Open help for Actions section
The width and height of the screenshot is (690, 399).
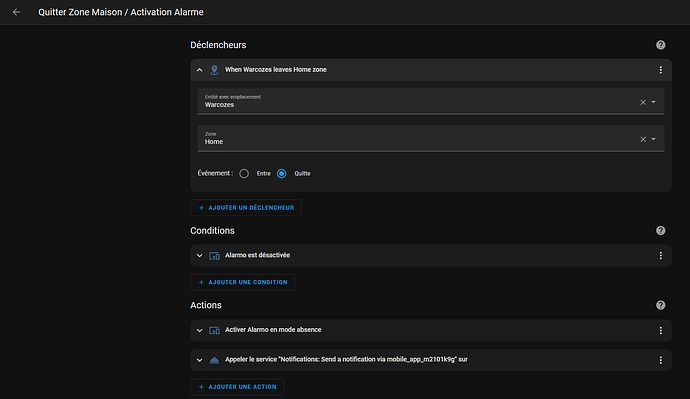coord(660,305)
